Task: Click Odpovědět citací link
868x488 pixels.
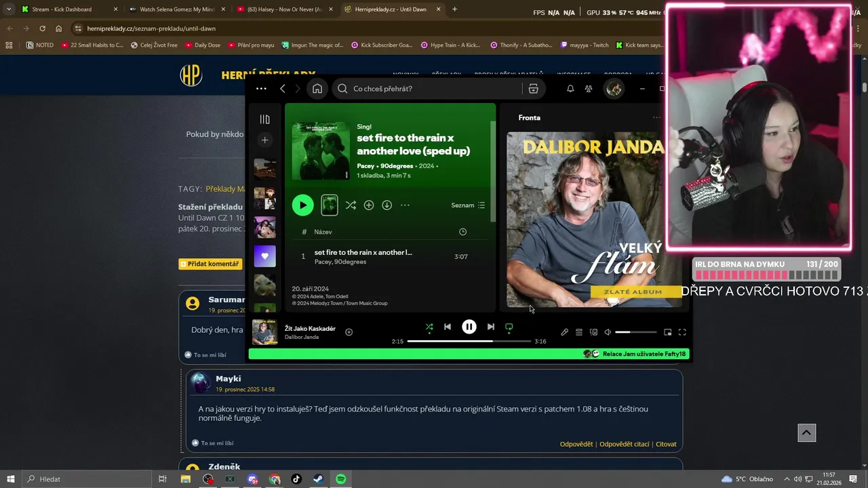Action: tap(624, 444)
